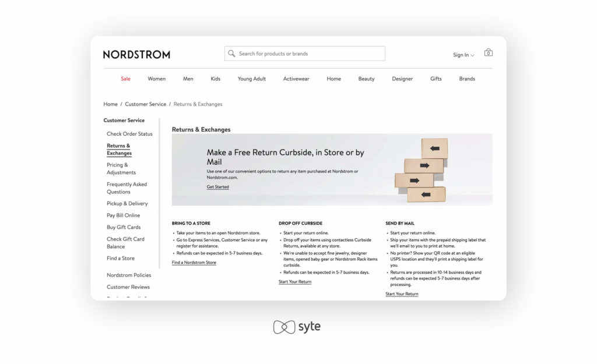This screenshot has height=364, width=597.
Task: Focus the product search field
Action: 304,54
